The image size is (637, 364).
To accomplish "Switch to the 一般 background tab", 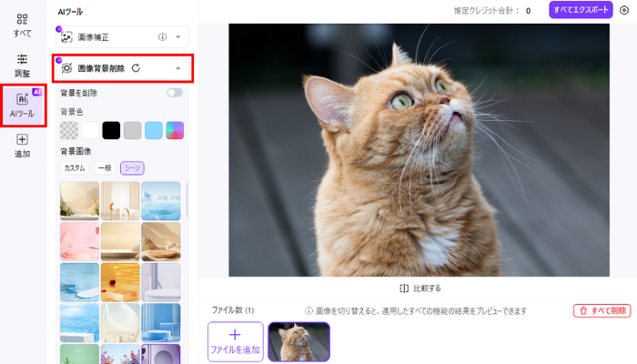I will [105, 167].
